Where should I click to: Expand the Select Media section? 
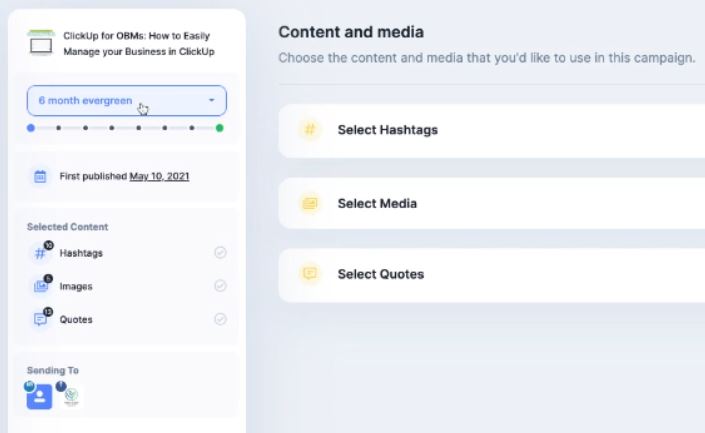click(490, 203)
